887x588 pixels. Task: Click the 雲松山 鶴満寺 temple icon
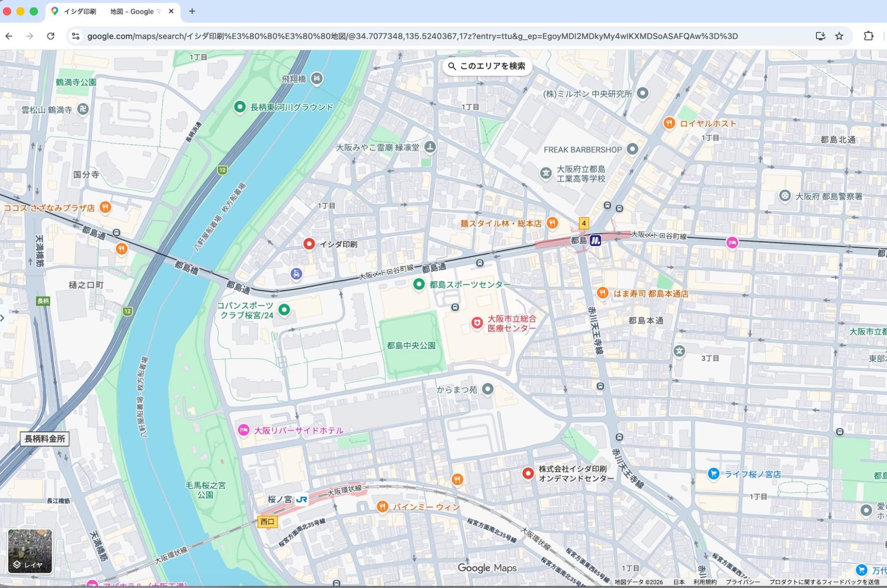83,109
